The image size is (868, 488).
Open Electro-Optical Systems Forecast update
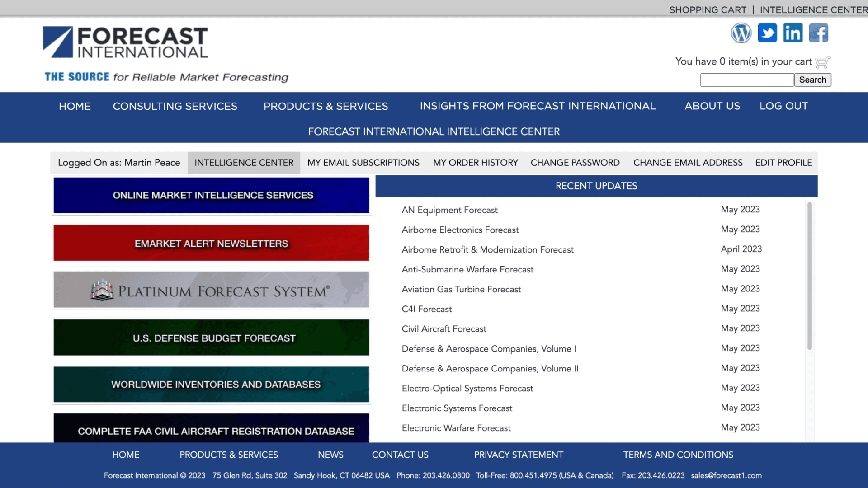pos(467,389)
